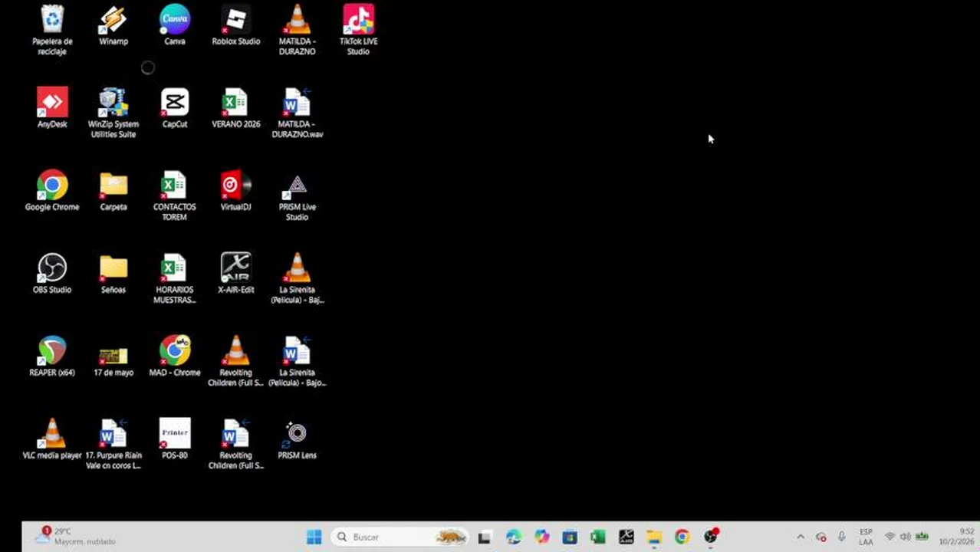Select the X-AIR-Edit desktop icon
Viewport: 980px width, 552px height.
(236, 274)
